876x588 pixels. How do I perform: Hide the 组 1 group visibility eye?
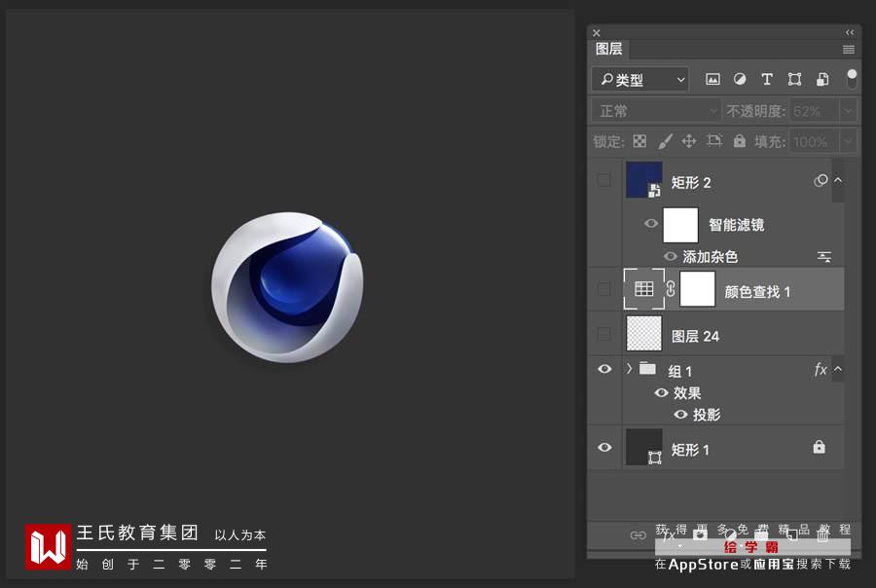pos(604,369)
